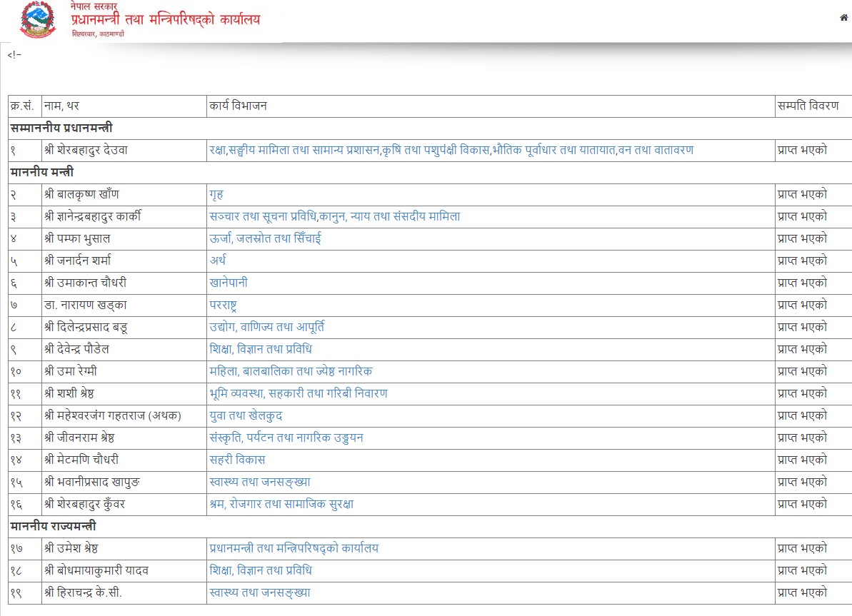Screen dimensions: 852x616
Task: Select the name श्री शेरबहादुर देउवा
Action: (86, 150)
